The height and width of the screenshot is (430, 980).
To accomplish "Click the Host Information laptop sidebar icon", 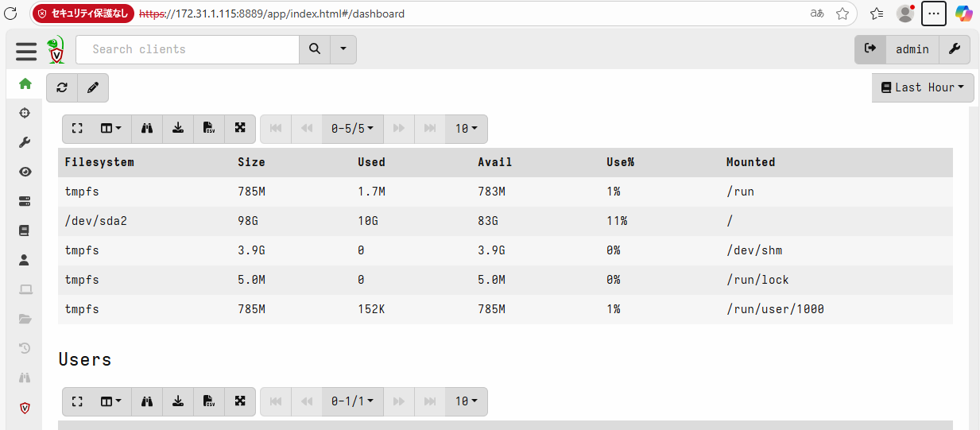I will [25, 289].
